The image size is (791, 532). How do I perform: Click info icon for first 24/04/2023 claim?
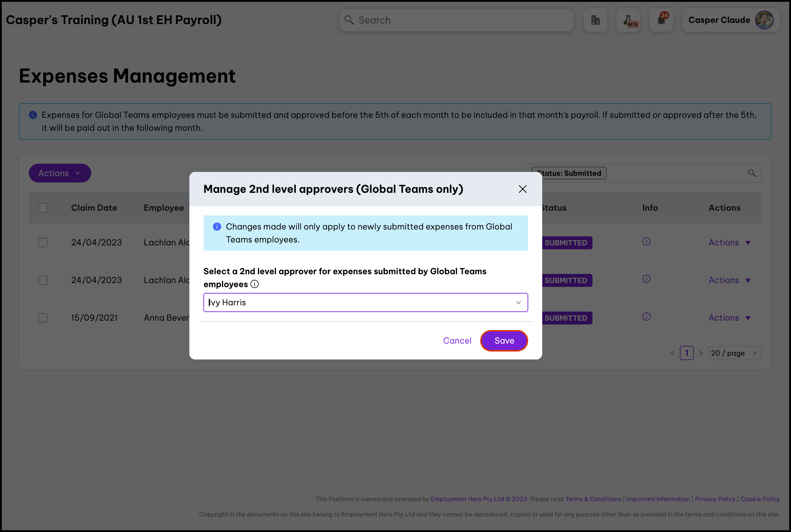coord(646,242)
